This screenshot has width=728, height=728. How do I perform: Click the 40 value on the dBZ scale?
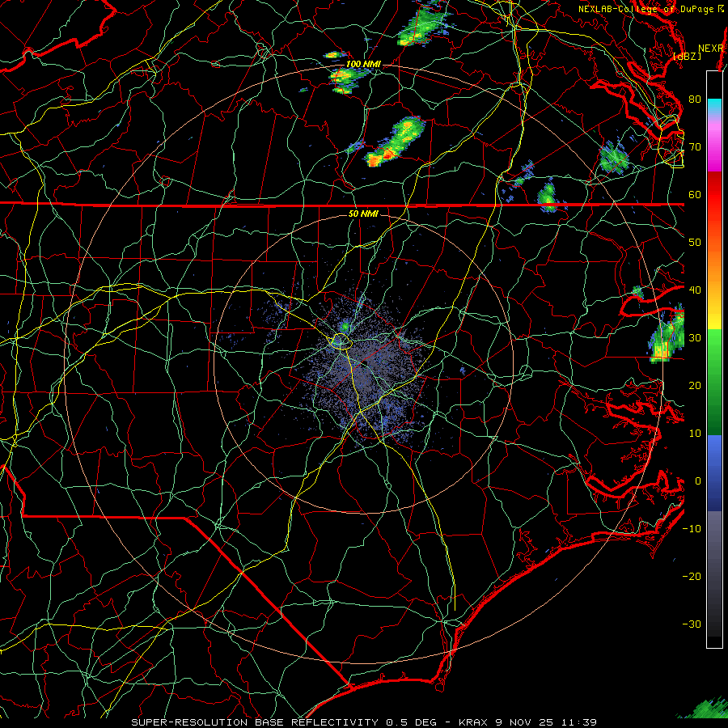695,290
